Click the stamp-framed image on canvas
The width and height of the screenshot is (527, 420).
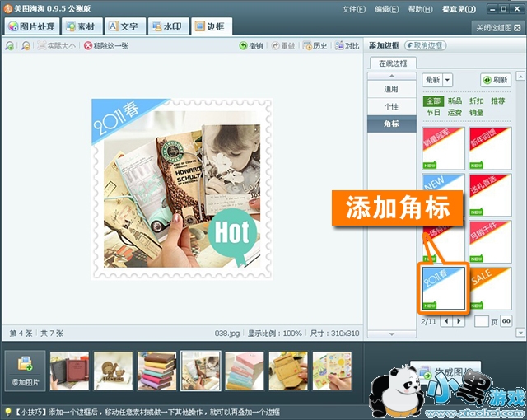pyautogui.click(x=182, y=189)
